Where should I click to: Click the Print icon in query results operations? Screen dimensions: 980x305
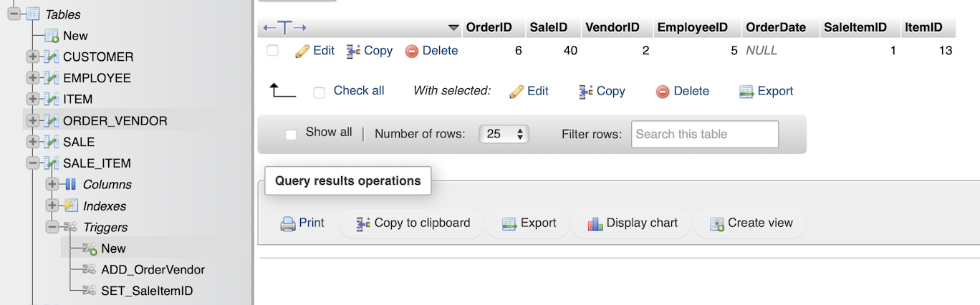288,223
